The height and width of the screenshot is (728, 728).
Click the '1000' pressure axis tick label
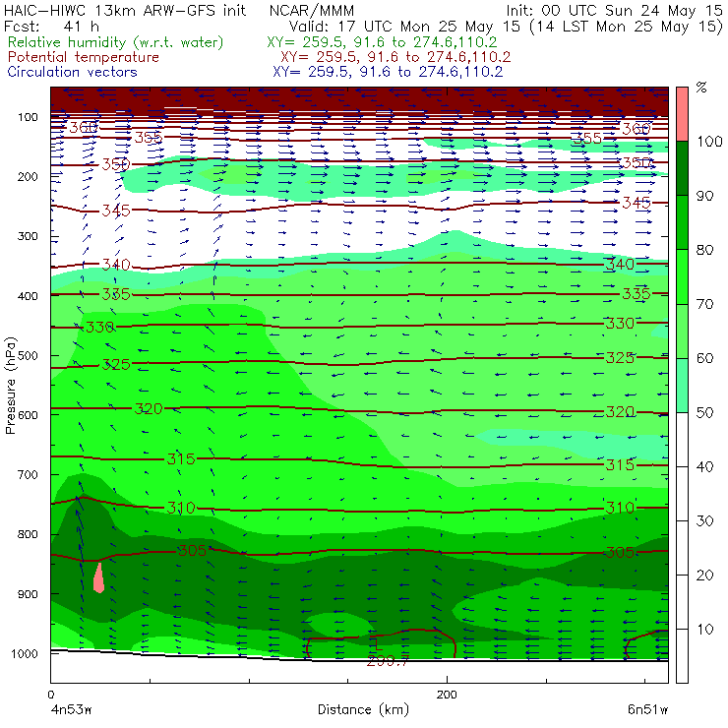25,653
